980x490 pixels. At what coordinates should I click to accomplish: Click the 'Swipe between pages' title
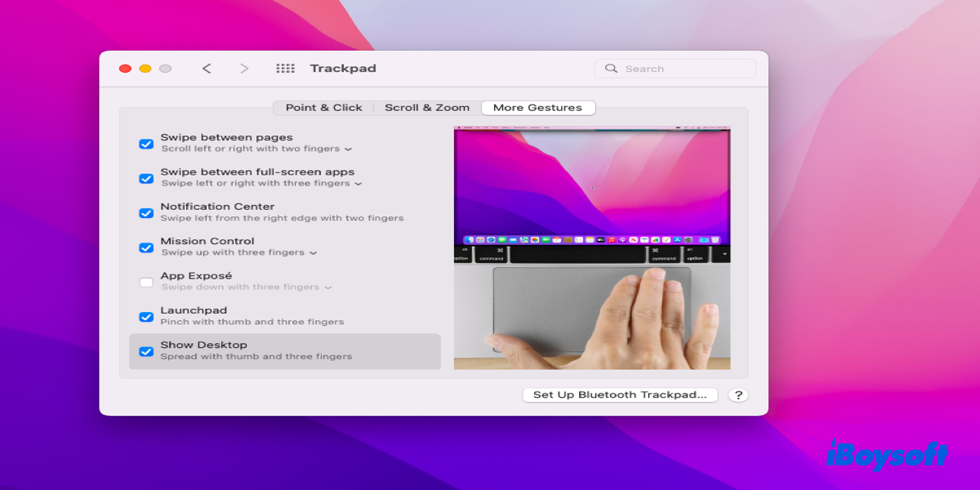coord(226,138)
